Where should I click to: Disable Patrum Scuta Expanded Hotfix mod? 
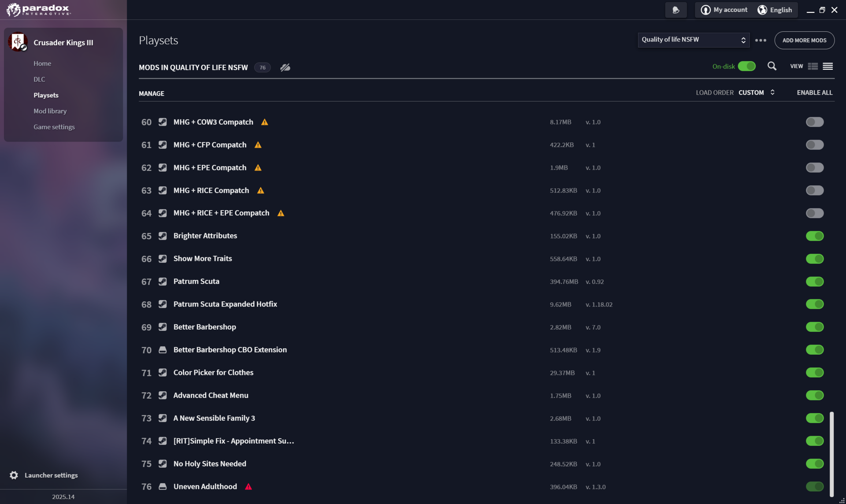[815, 304]
